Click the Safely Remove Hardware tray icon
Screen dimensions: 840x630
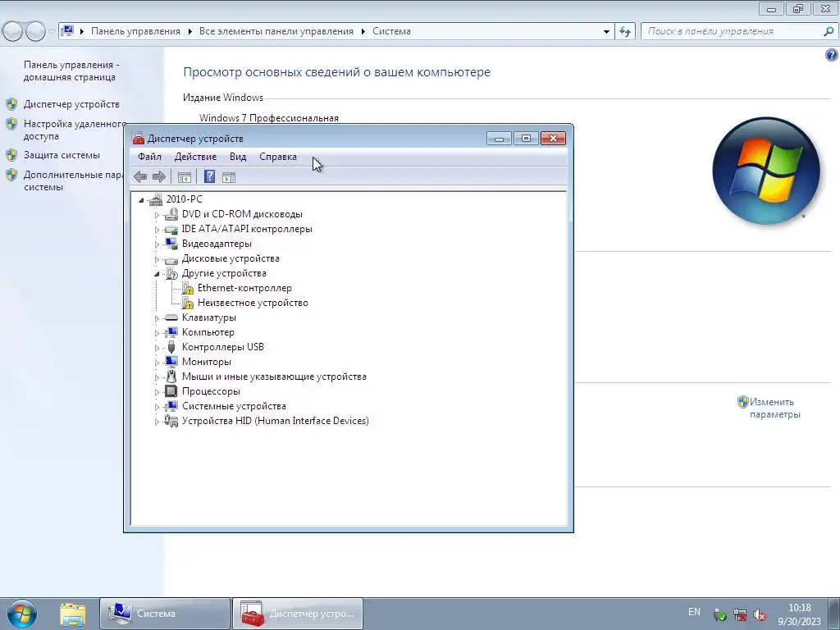[720, 614]
